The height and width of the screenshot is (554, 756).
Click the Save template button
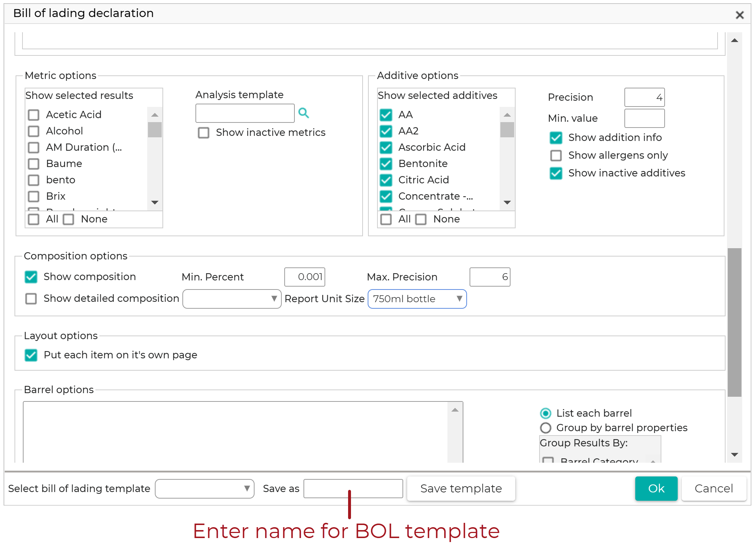[x=461, y=489]
